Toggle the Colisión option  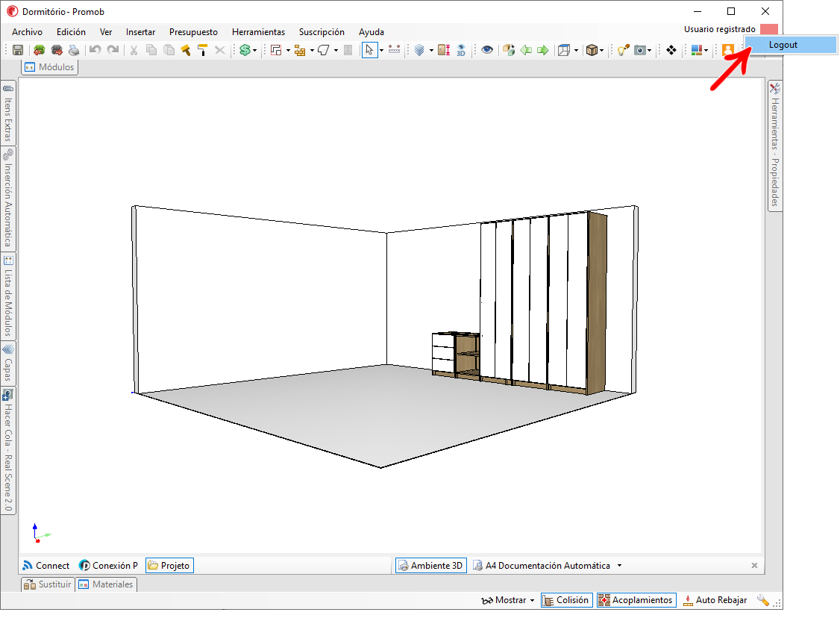coord(565,600)
